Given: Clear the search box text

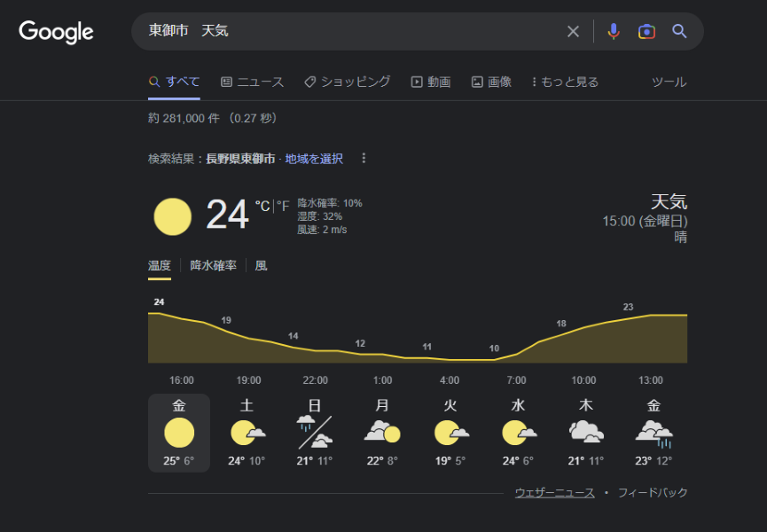Looking at the screenshot, I should pos(573,32).
